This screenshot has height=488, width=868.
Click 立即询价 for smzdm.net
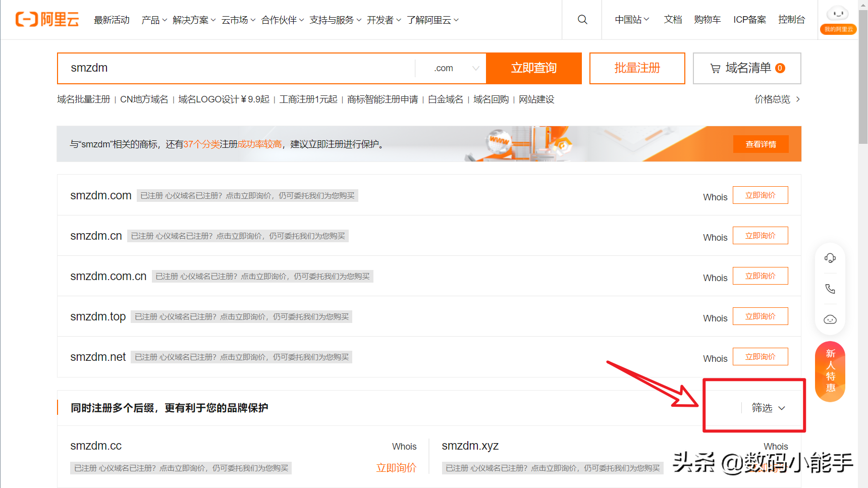coord(761,357)
